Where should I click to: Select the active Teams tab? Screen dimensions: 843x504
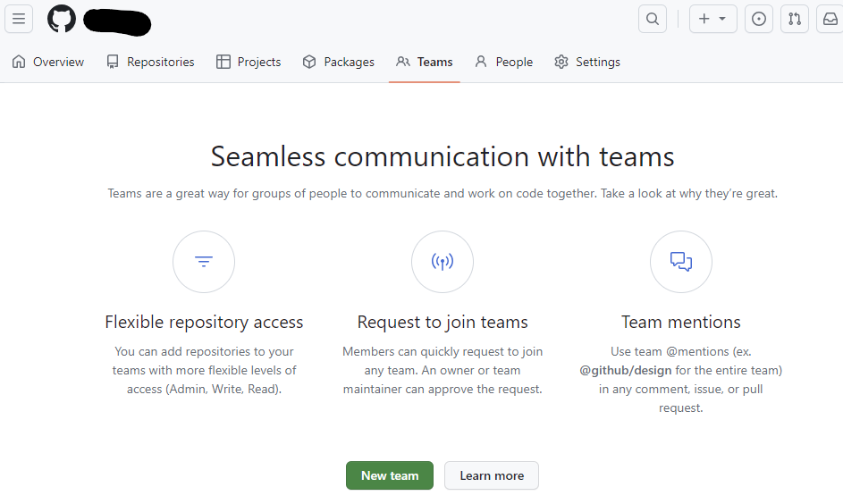coord(425,62)
